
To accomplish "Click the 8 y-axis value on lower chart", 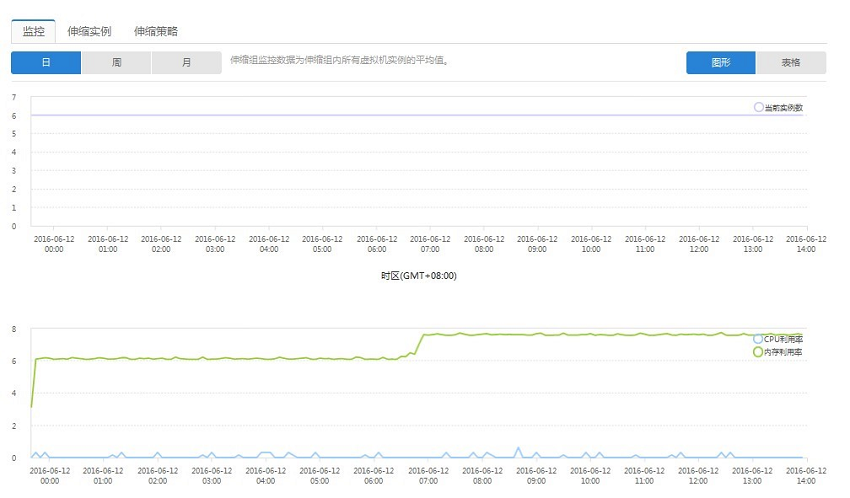I will tap(14, 329).
